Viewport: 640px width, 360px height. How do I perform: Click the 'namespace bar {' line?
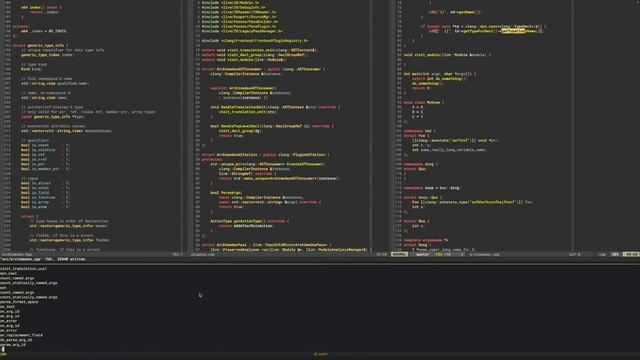(420, 131)
